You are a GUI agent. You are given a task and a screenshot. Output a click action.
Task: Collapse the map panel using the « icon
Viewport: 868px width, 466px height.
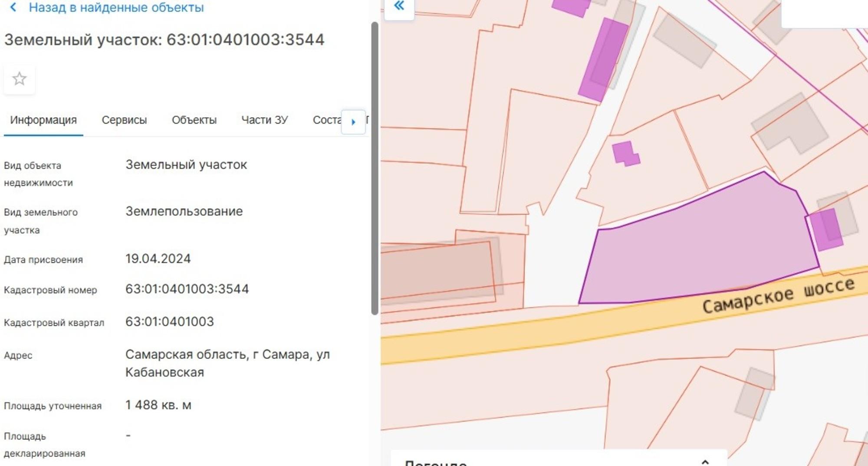coord(400,7)
